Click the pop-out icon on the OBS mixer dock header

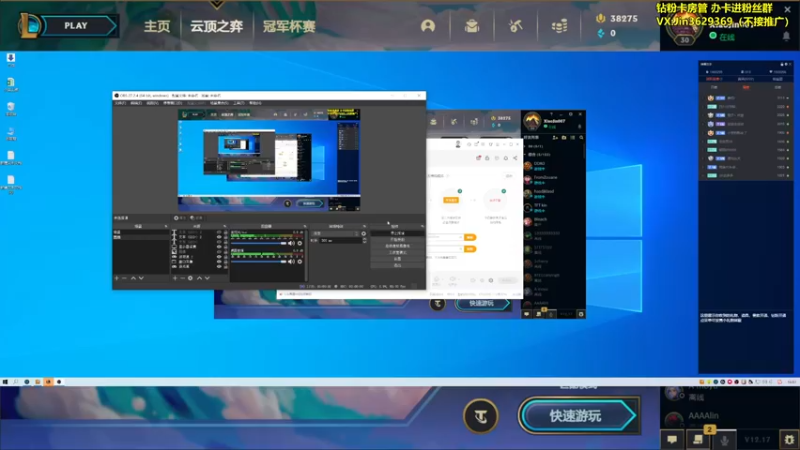305,227
